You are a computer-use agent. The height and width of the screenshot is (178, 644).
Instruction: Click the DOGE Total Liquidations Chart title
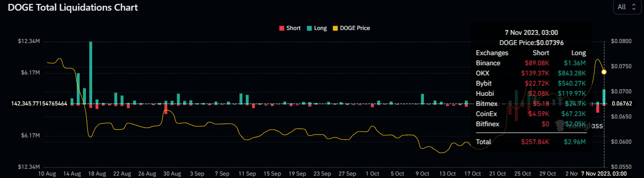[72, 8]
